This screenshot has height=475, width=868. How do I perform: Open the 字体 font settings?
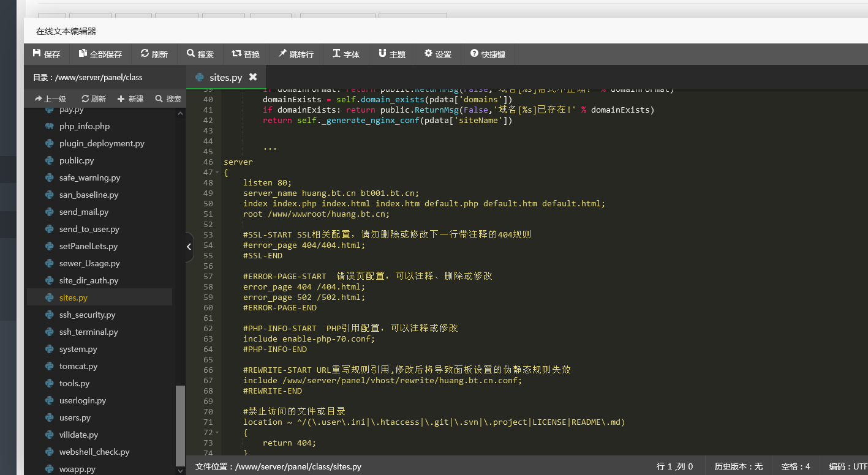pyautogui.click(x=346, y=54)
